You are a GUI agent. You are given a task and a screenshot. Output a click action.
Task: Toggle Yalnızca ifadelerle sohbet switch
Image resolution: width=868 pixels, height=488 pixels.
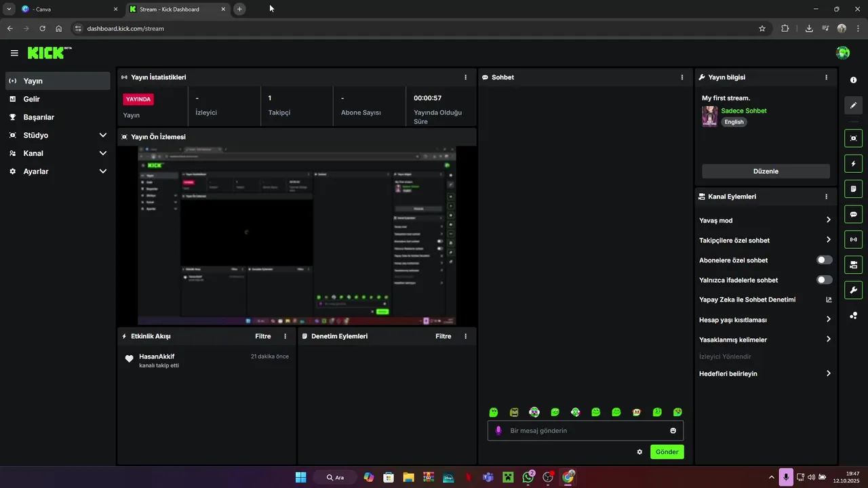point(825,280)
